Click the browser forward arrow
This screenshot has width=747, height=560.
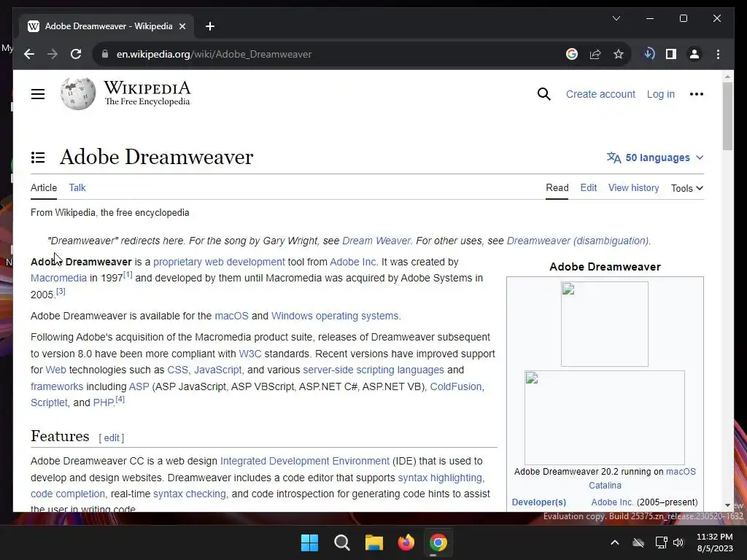click(53, 54)
